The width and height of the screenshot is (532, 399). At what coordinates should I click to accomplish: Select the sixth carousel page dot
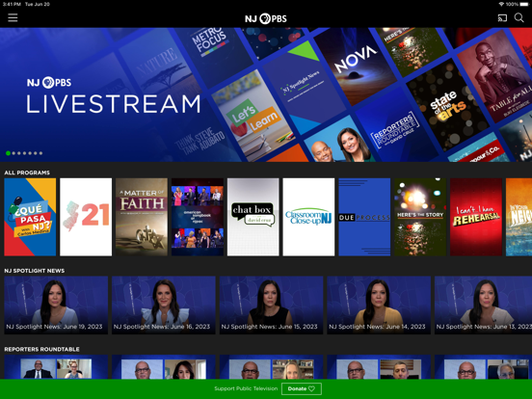pyautogui.click(x=36, y=153)
